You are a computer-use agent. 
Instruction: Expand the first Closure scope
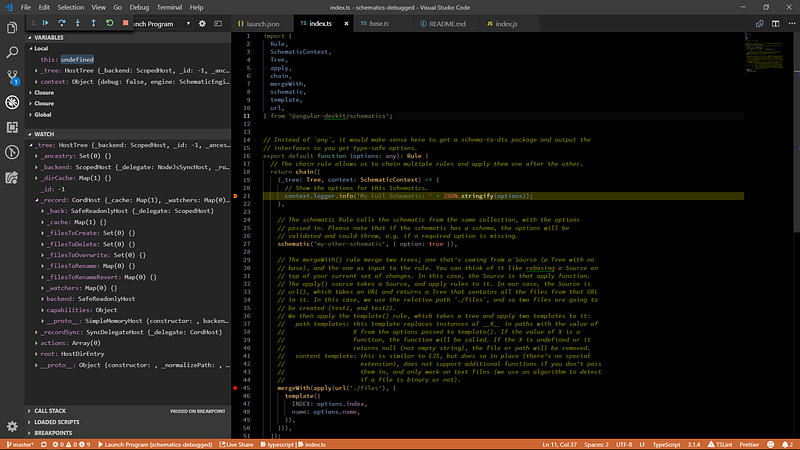[x=42, y=92]
